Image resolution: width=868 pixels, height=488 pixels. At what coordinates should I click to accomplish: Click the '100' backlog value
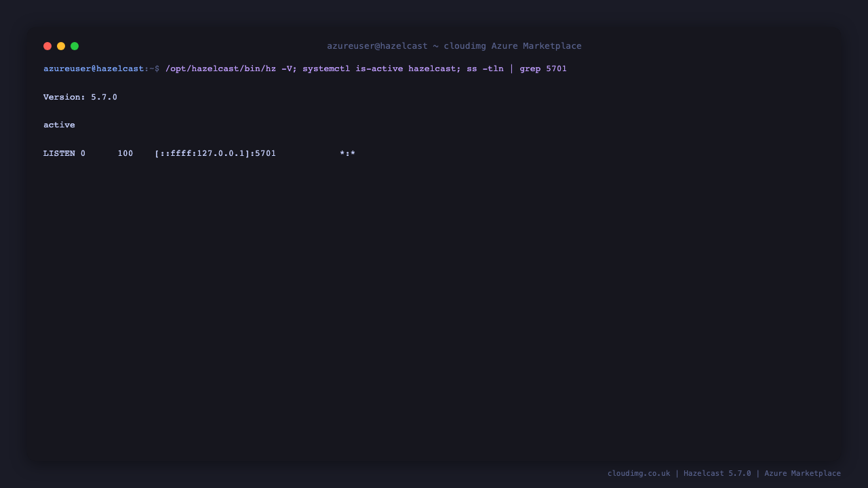pyautogui.click(x=125, y=153)
